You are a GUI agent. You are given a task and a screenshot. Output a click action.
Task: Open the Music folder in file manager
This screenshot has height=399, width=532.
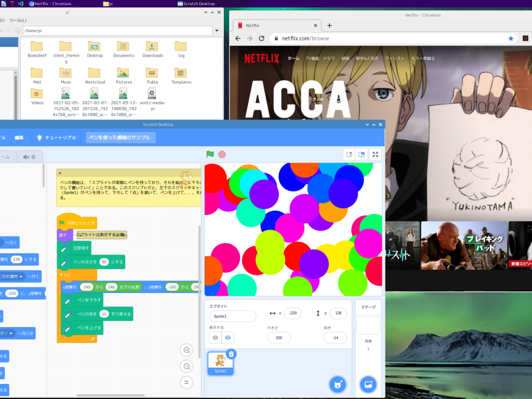coord(66,76)
